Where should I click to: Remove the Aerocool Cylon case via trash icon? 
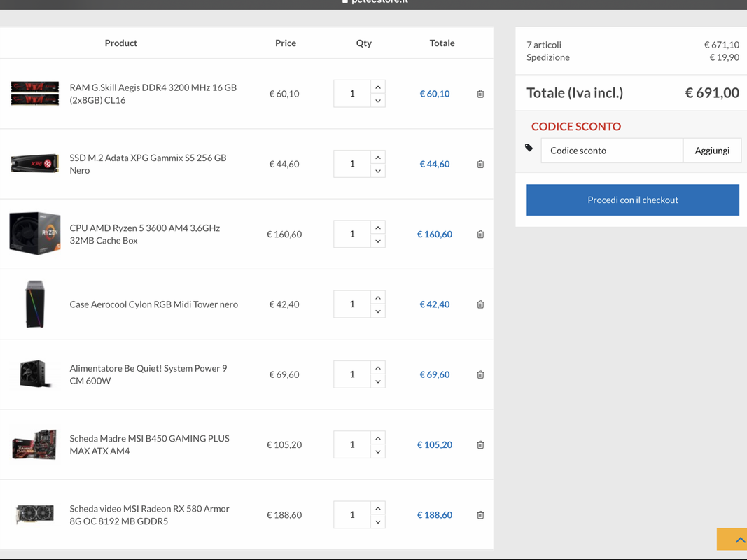480,304
